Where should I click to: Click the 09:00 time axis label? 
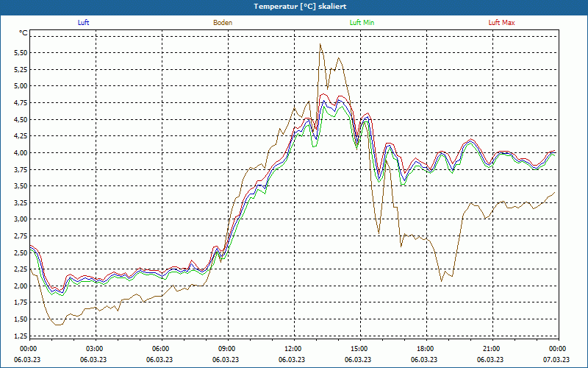coord(227,349)
